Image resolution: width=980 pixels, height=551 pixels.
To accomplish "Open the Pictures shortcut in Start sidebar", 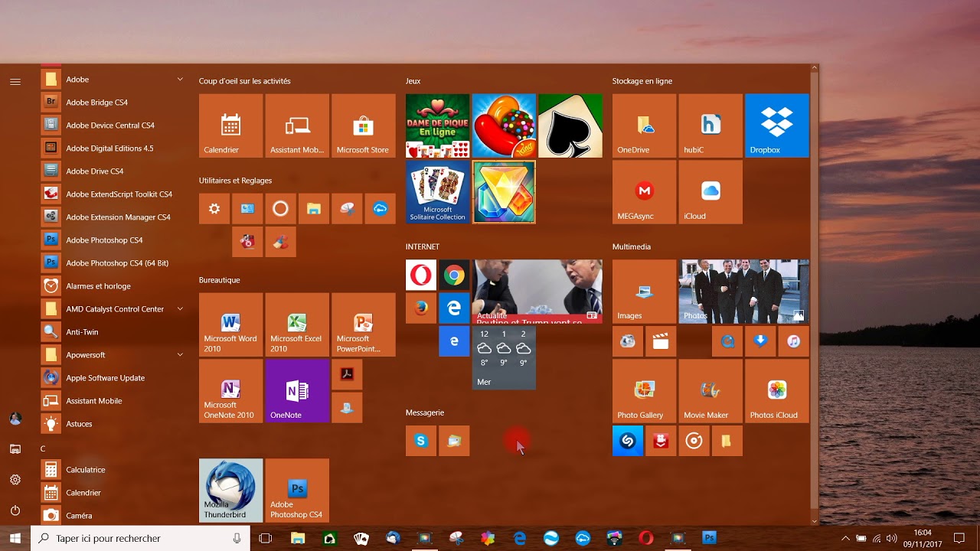I will pyautogui.click(x=15, y=449).
